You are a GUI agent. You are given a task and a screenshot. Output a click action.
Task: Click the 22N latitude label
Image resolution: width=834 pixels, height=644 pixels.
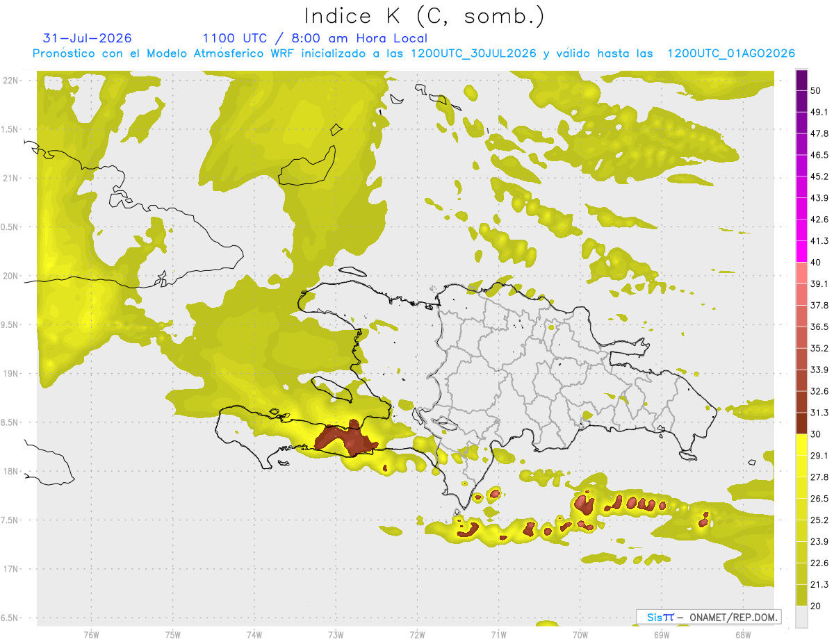pos(10,80)
